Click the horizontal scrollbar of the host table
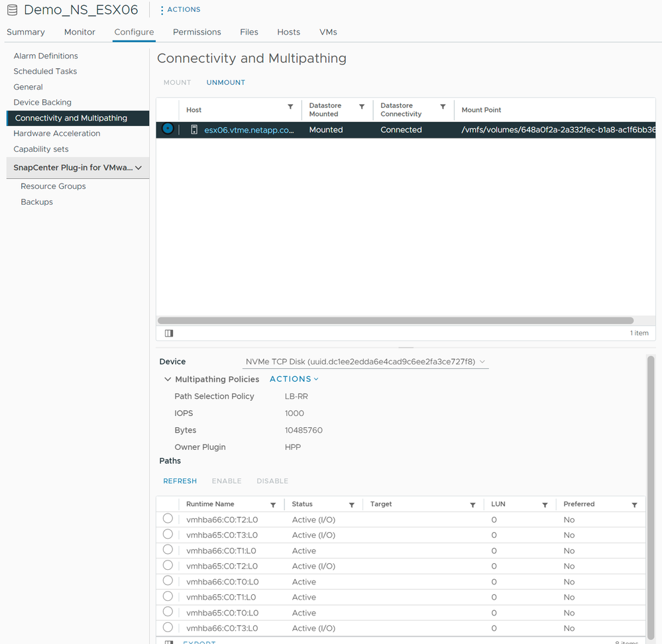Image resolution: width=662 pixels, height=644 pixels. 395,321
